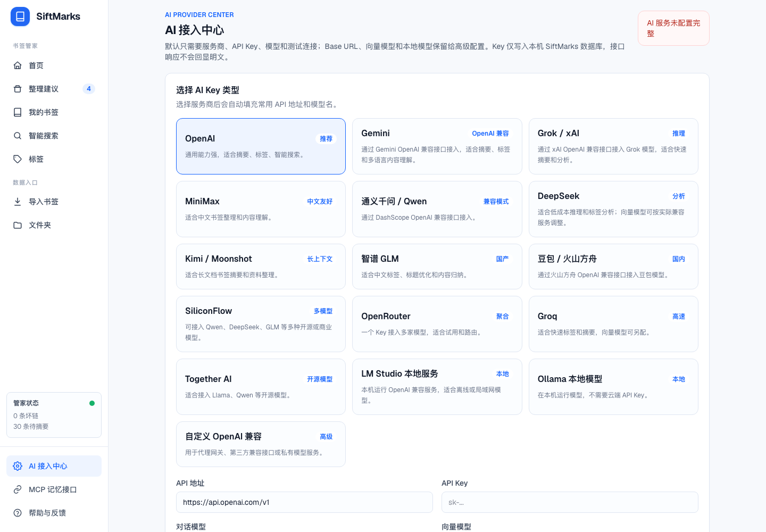Focus the API 地址 input field

pyautogui.click(x=304, y=502)
